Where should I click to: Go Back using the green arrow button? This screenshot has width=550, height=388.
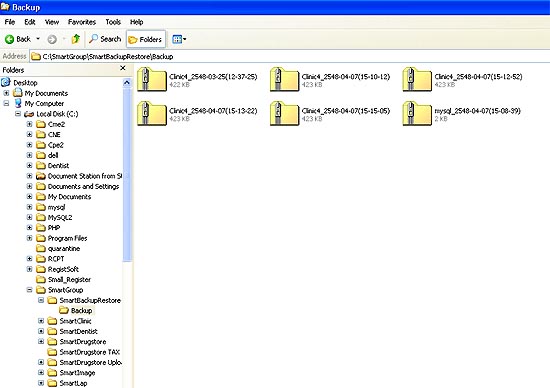18,39
